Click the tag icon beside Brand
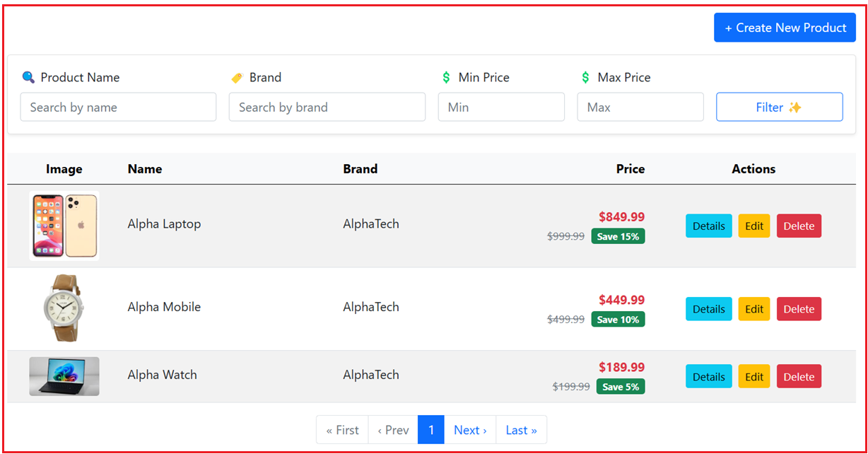Viewport: 868px width, 454px height. (237, 78)
